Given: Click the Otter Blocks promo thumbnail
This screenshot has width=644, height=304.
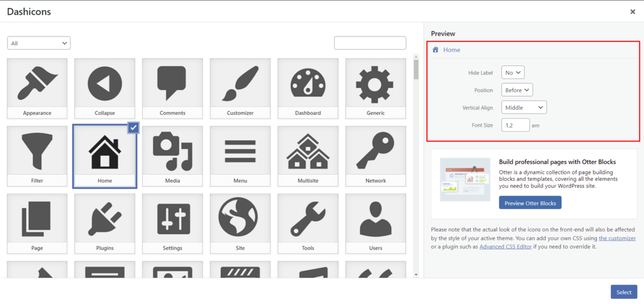Looking at the screenshot, I should click(465, 179).
